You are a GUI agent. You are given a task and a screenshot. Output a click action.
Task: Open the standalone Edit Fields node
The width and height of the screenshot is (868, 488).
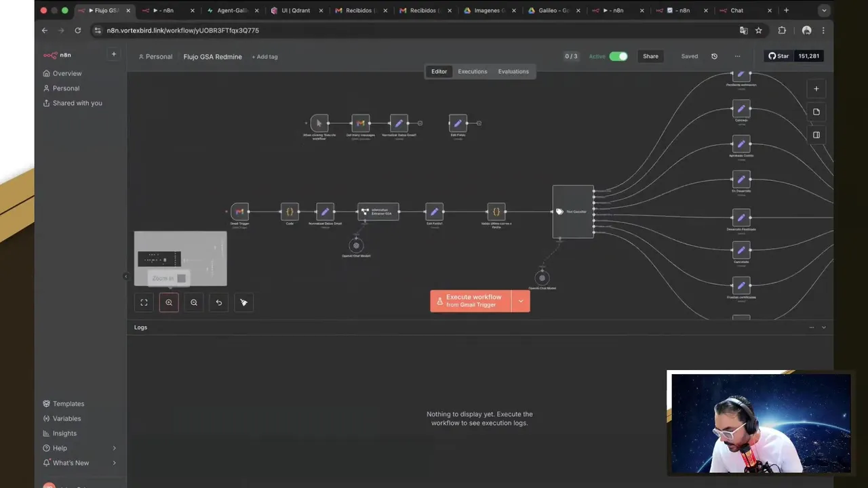458,123
